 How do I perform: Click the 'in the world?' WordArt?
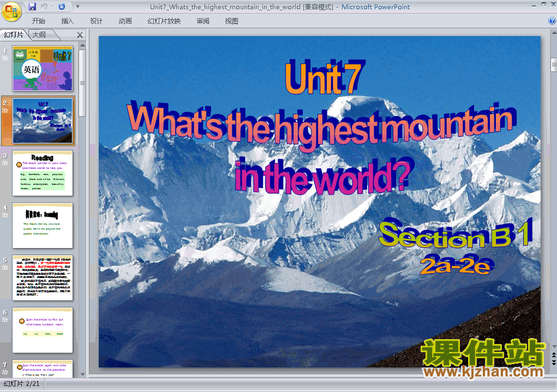(324, 176)
